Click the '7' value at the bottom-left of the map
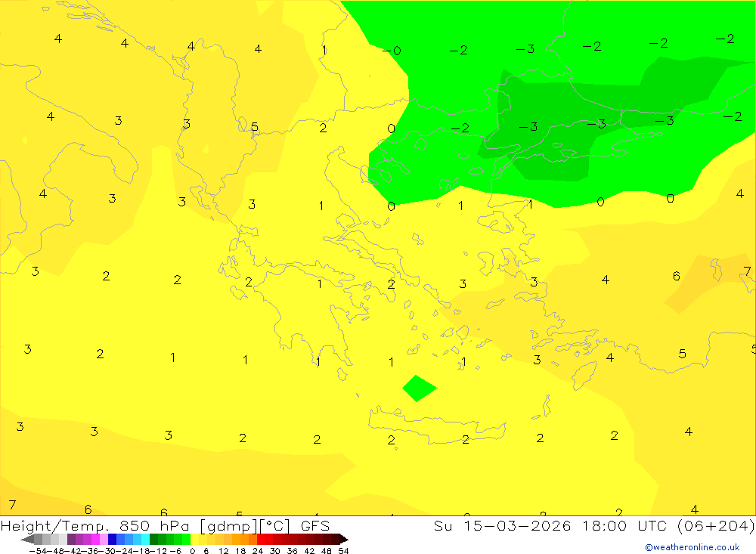This screenshot has height=554, width=756. (13, 505)
